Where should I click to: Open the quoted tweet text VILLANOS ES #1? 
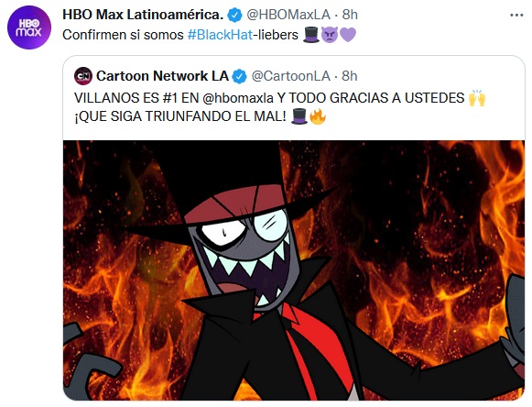280,107
